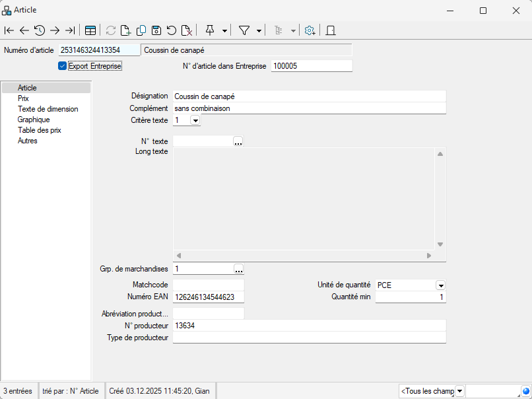532x399 pixels.
Task: Duplicate the current article
Action: coord(141,30)
